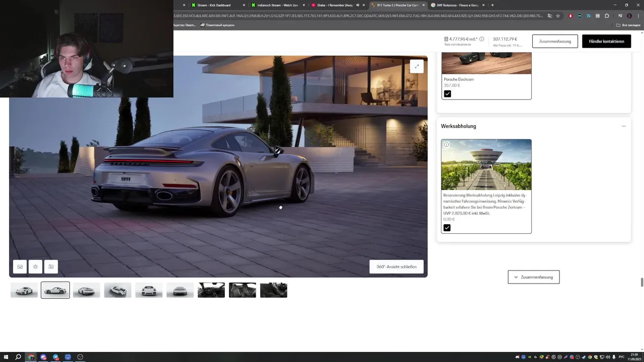
Task: Show info for the monthly rate
Action: (481, 39)
